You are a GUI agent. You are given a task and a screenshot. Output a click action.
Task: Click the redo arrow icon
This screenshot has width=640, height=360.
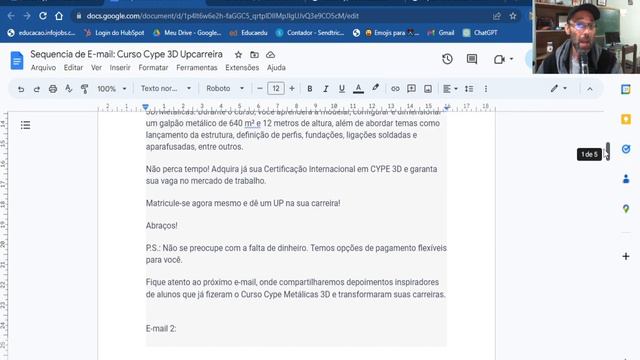tap(37, 89)
